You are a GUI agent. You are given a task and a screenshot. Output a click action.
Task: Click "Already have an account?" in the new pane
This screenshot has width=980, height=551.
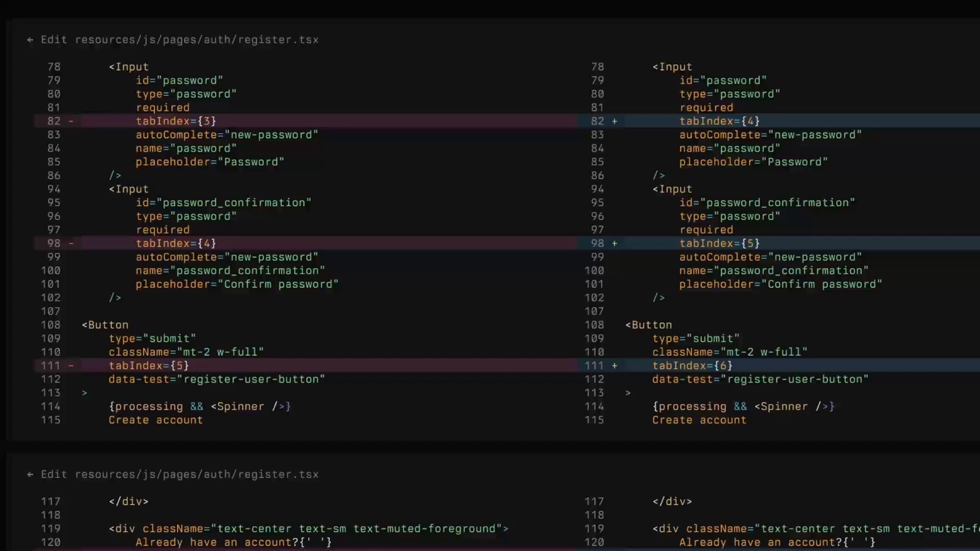click(x=761, y=542)
